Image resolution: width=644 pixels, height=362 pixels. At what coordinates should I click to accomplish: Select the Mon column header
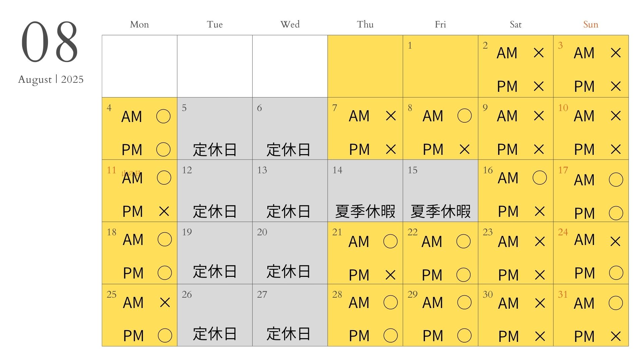[140, 24]
